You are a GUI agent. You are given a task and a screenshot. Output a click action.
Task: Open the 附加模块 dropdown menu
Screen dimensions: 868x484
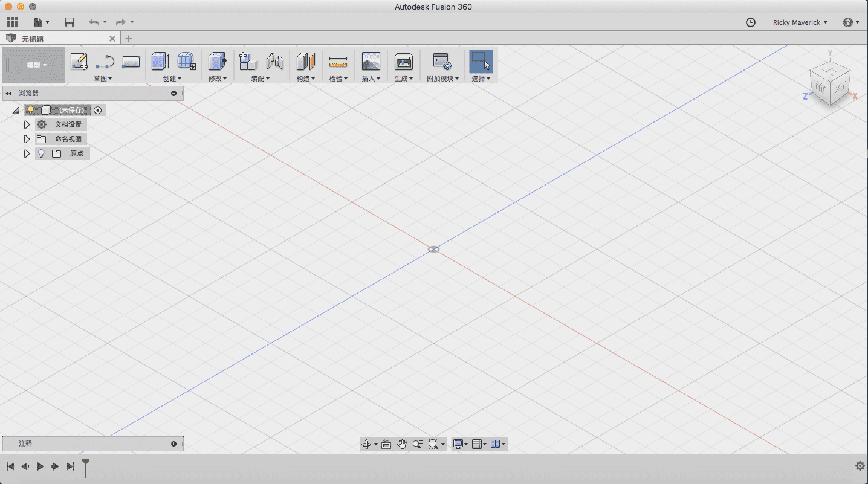coord(442,79)
